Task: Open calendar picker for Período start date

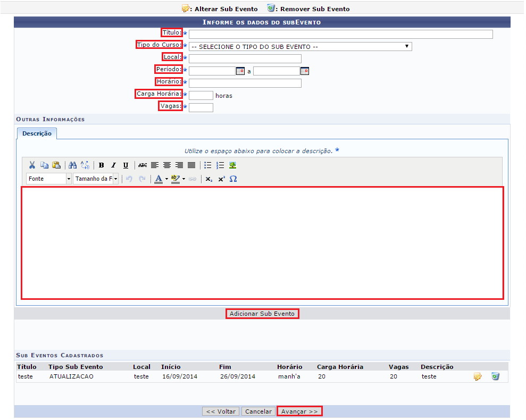Action: [240, 71]
